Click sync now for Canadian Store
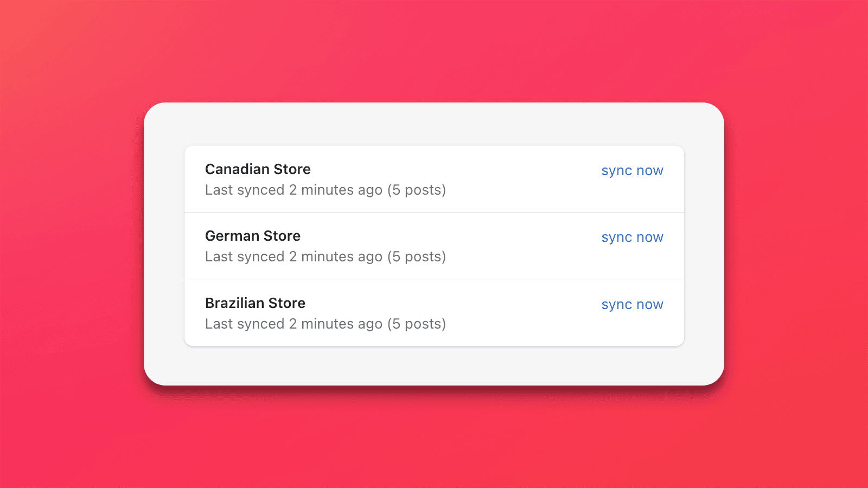This screenshot has height=488, width=868. coord(632,170)
